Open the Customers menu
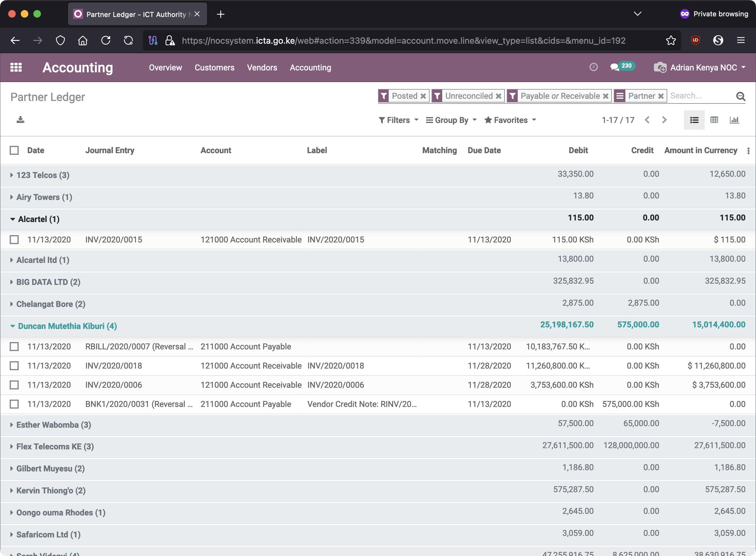Screen dimensions: 756x556 (x=214, y=68)
